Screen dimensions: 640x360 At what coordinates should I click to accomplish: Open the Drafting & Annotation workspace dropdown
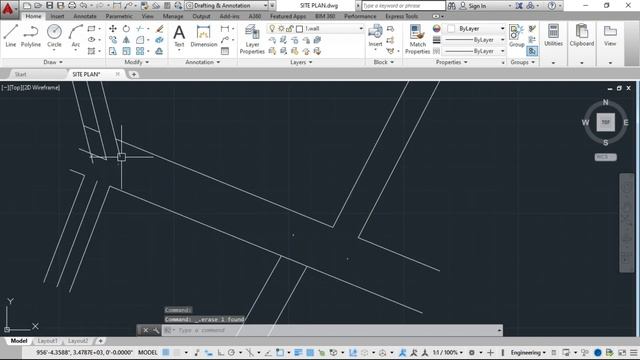coord(227,6)
